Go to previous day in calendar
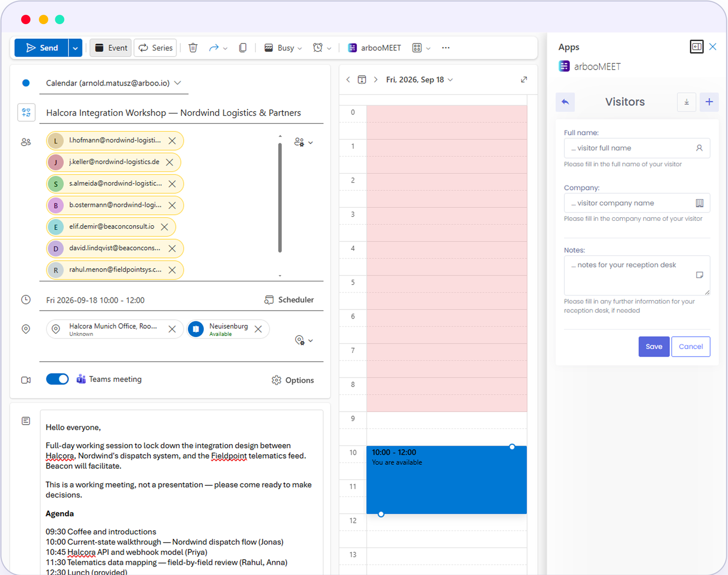 tap(348, 79)
